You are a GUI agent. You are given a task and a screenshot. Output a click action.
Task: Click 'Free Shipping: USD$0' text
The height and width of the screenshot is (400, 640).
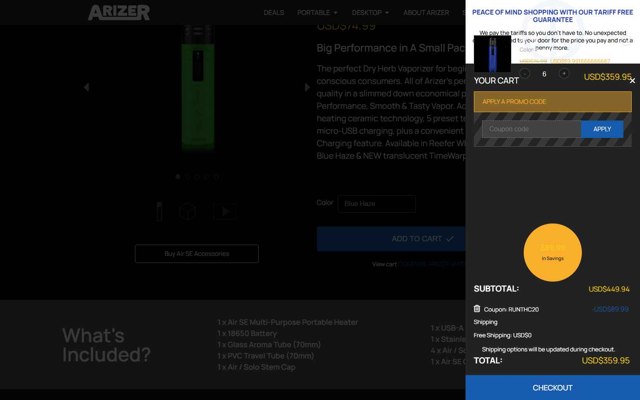502,335
